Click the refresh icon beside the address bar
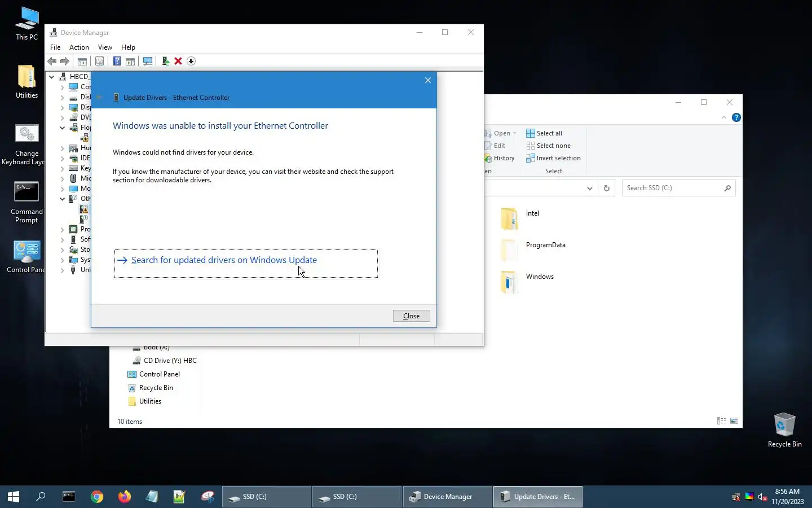The image size is (812, 508). point(607,188)
